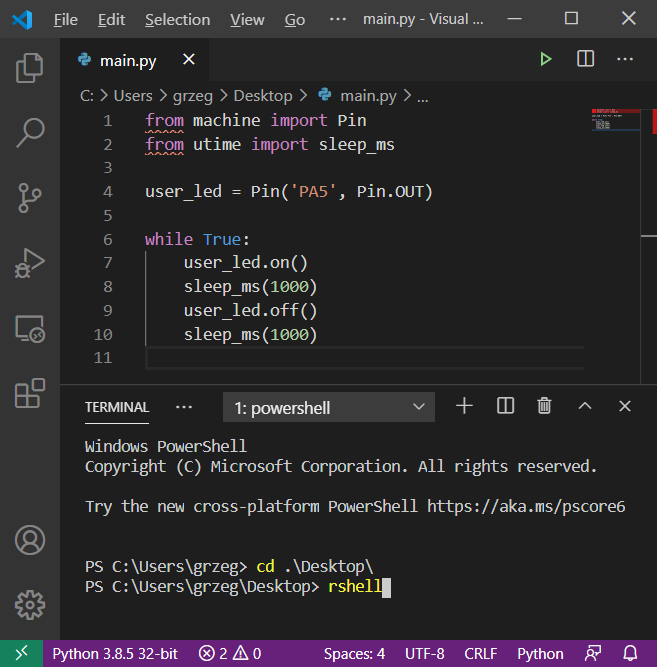Viewport: 657px width, 667px height.
Task: Open the Search view in activity bar
Action: (29, 133)
